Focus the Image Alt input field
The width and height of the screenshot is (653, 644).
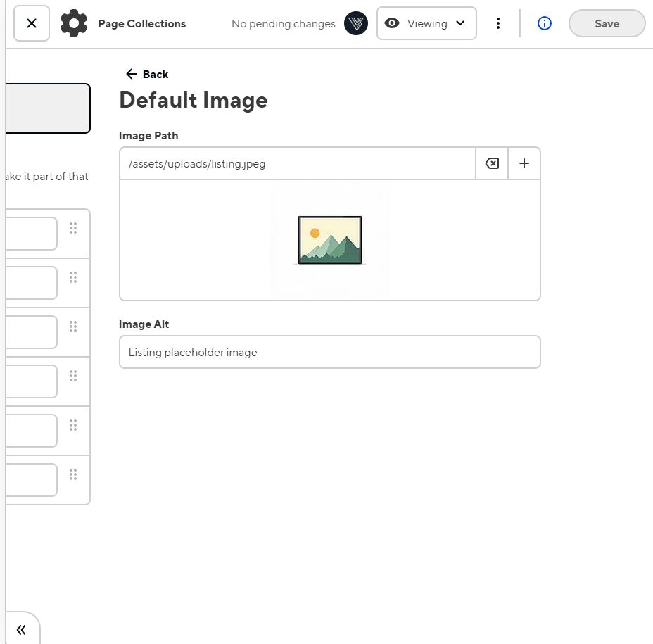(329, 352)
